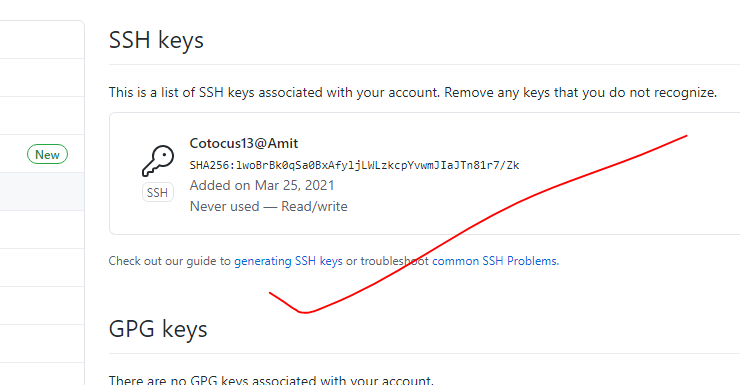Viewport: 740px width, 385px height.
Task: Click the Never used status text
Action: tap(225, 206)
